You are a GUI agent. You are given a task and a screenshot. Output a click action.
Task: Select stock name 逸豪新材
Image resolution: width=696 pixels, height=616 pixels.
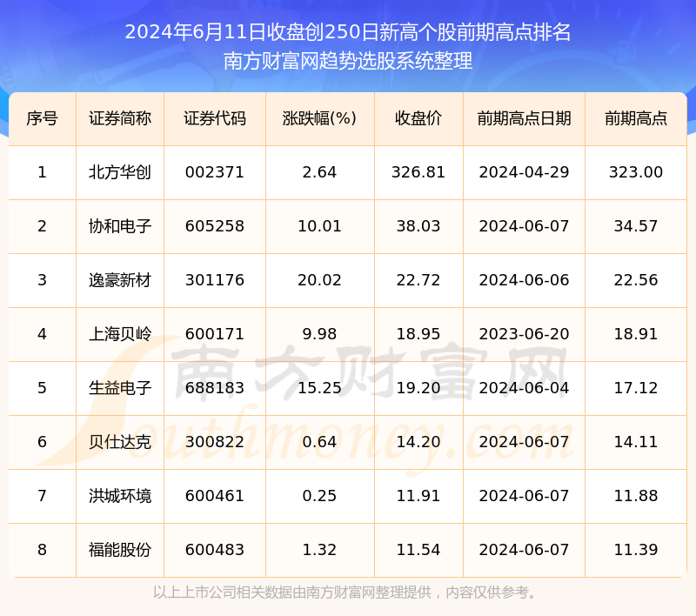(x=120, y=280)
